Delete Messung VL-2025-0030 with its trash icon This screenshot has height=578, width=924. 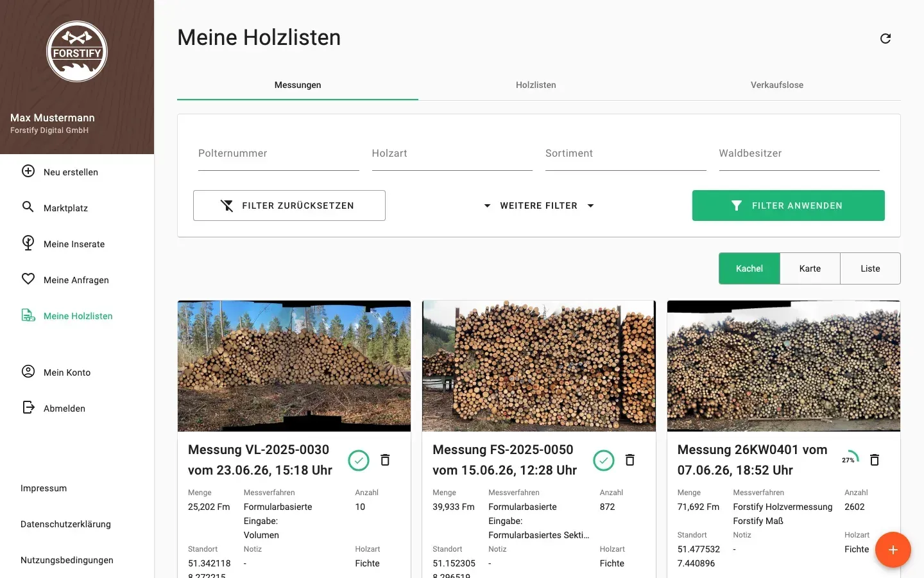click(x=385, y=460)
